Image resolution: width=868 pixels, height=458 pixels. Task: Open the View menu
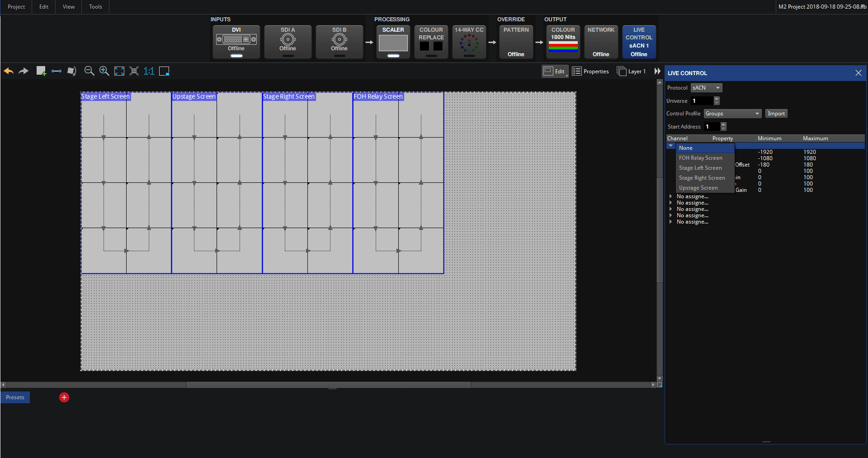tap(69, 7)
